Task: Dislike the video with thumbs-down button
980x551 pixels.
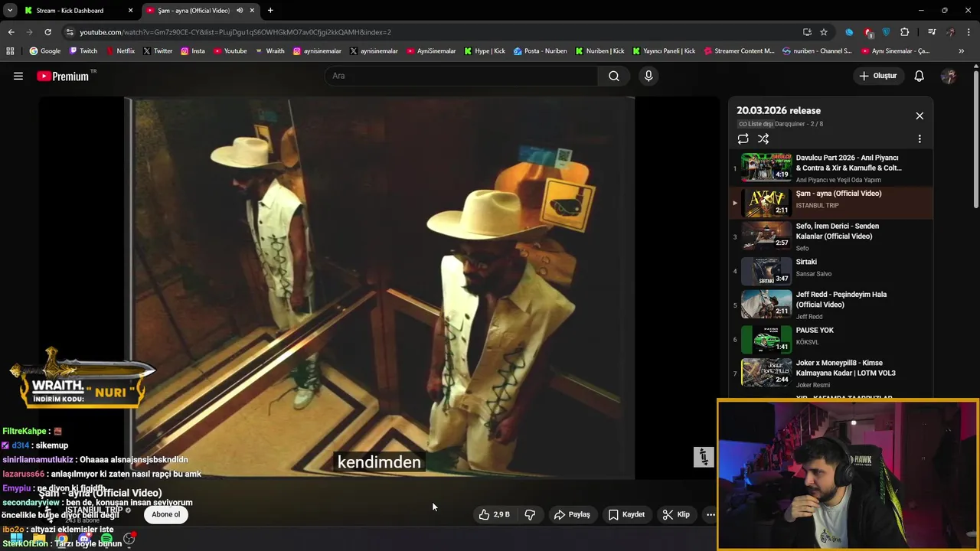Action: coord(530,514)
